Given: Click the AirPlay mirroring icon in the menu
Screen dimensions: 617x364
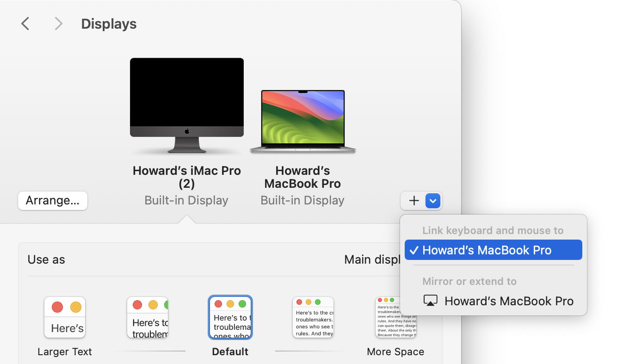Looking at the screenshot, I should point(431,301).
